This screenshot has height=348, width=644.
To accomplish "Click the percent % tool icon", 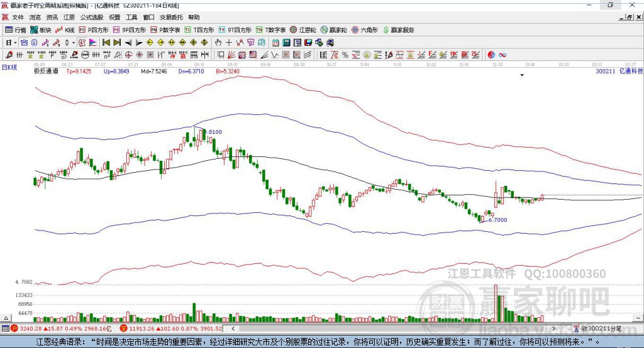I will pyautogui.click(x=345, y=55).
